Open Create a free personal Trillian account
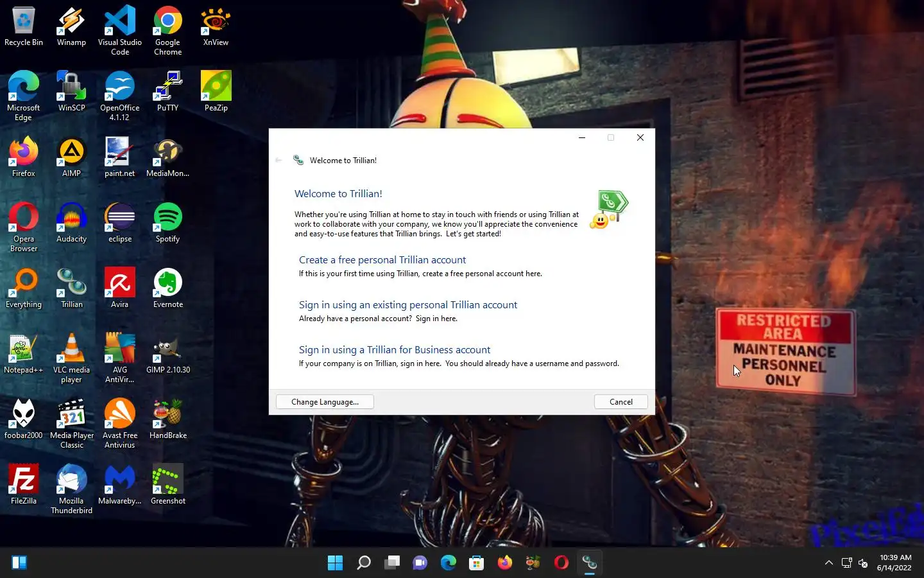924x578 pixels. [x=382, y=260]
